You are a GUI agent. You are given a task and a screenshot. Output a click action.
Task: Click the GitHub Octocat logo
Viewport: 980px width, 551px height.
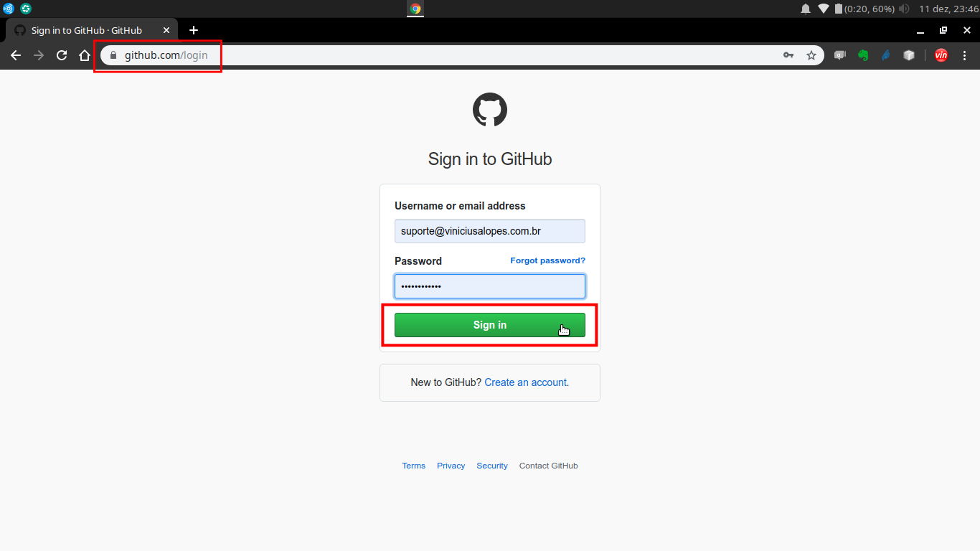point(490,110)
